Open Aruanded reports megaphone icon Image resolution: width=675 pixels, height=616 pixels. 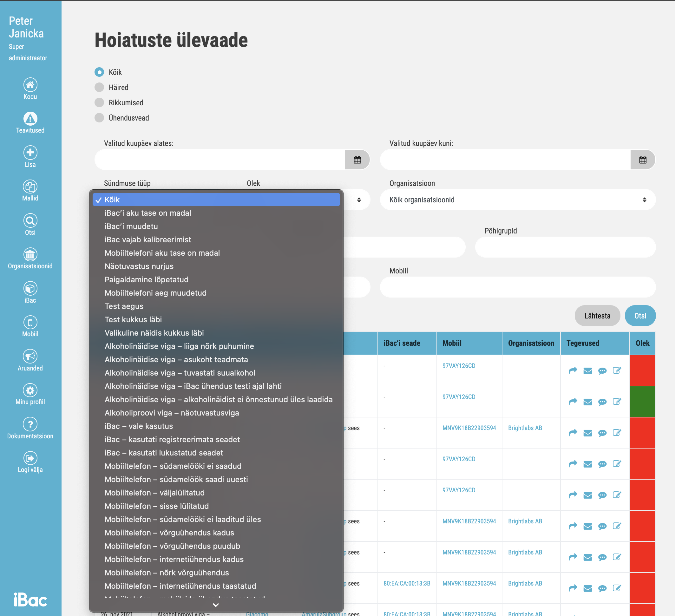tap(30, 356)
